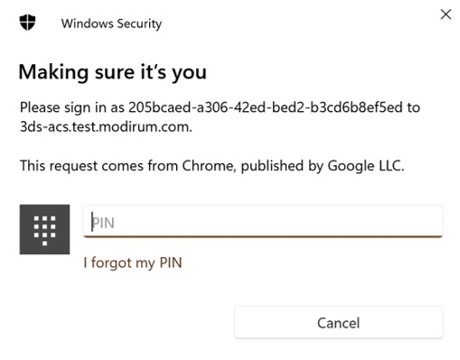Viewport: 460px width, 360px height.
Task: Focus the PIN input field
Action: [263, 222]
